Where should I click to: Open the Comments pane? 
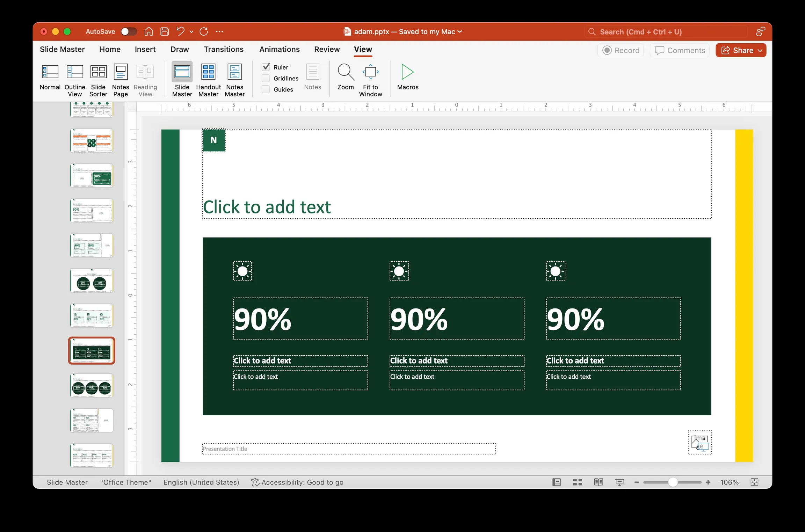pos(680,50)
